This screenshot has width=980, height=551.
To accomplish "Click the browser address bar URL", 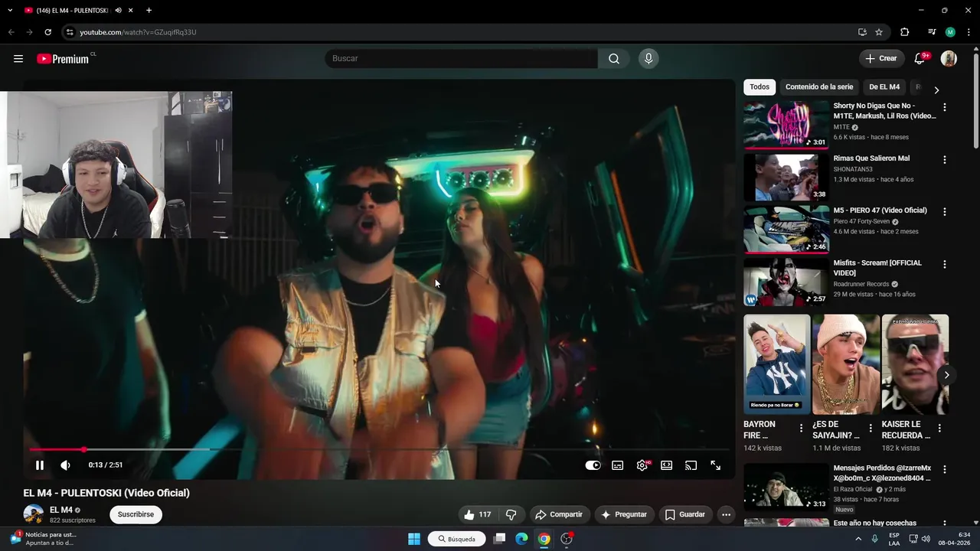I will [x=138, y=32].
